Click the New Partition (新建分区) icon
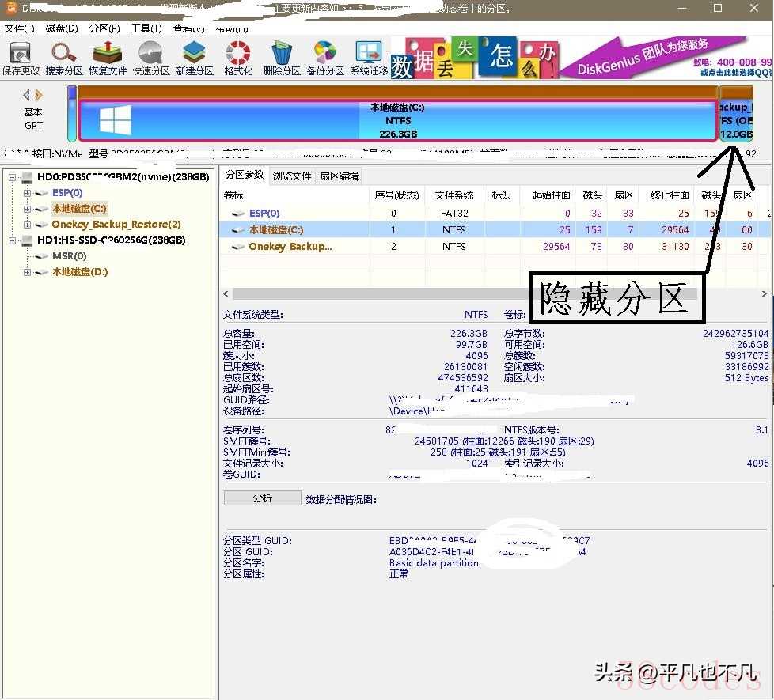 [x=195, y=58]
